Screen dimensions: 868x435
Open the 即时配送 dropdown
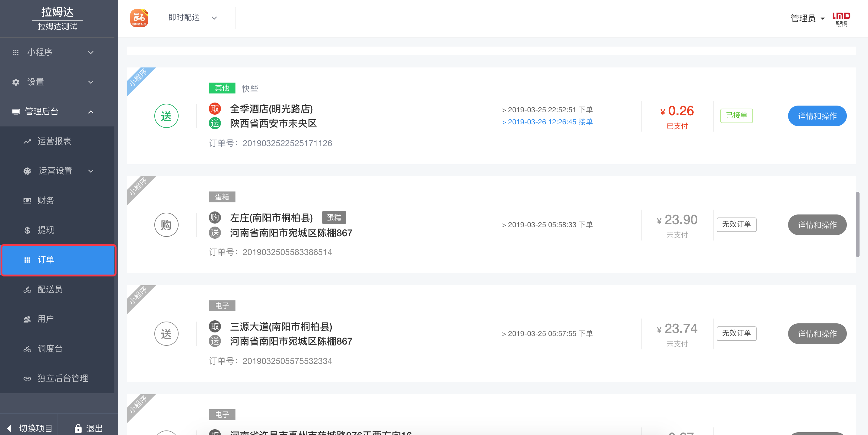[x=192, y=18]
